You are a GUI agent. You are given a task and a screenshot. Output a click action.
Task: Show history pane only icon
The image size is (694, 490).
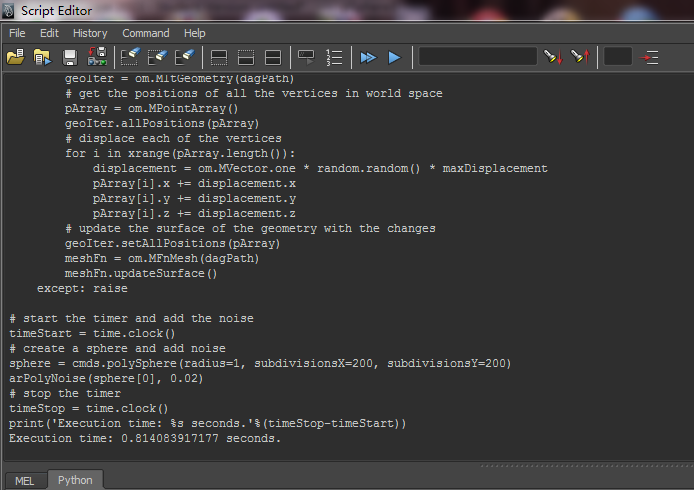219,58
